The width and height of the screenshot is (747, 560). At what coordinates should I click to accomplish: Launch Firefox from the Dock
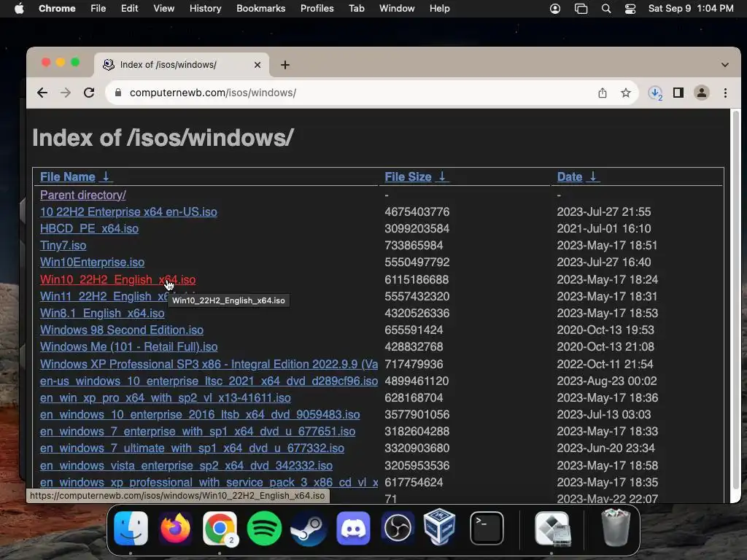175,528
